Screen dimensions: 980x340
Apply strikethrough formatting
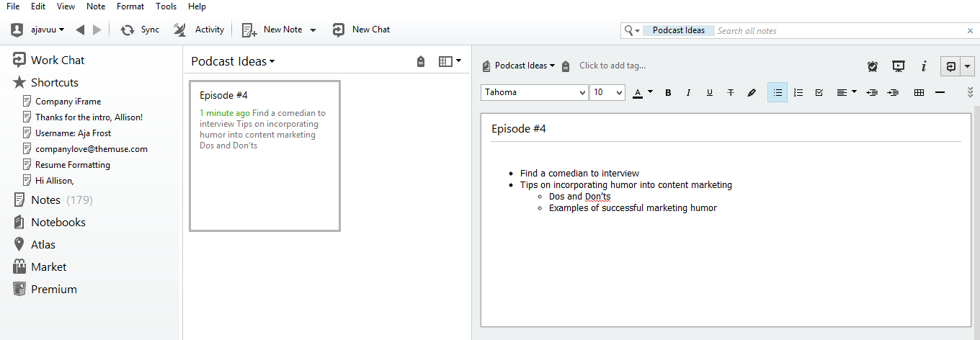pos(731,92)
